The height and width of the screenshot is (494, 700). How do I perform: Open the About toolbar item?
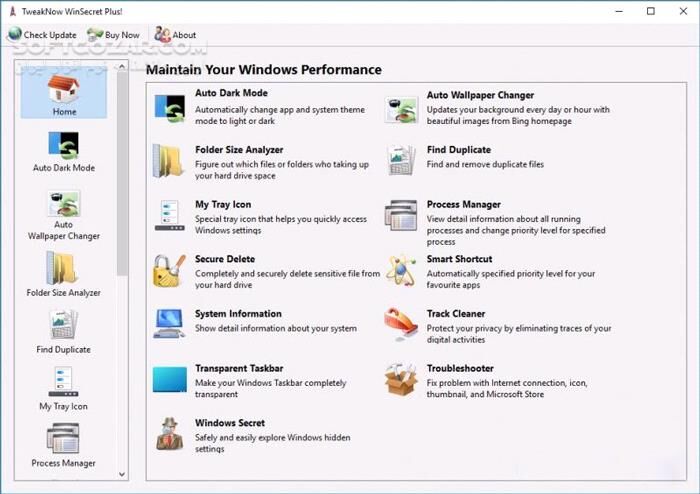(175, 35)
